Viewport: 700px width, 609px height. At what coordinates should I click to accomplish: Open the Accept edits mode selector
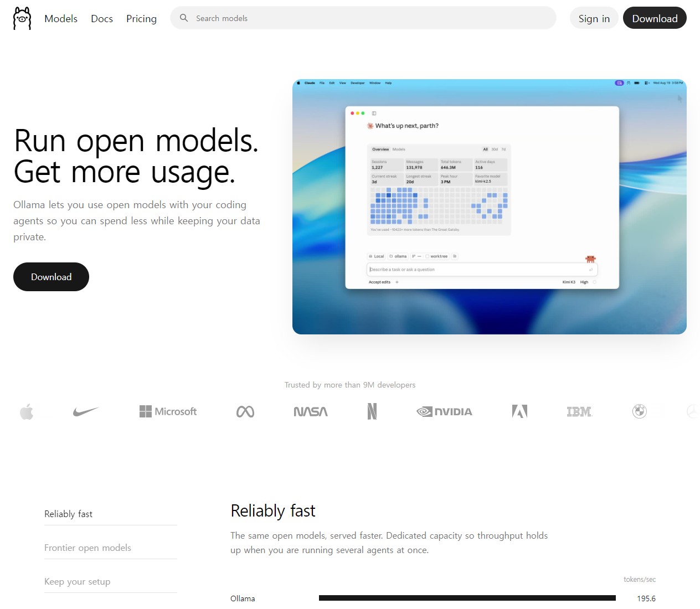(379, 282)
